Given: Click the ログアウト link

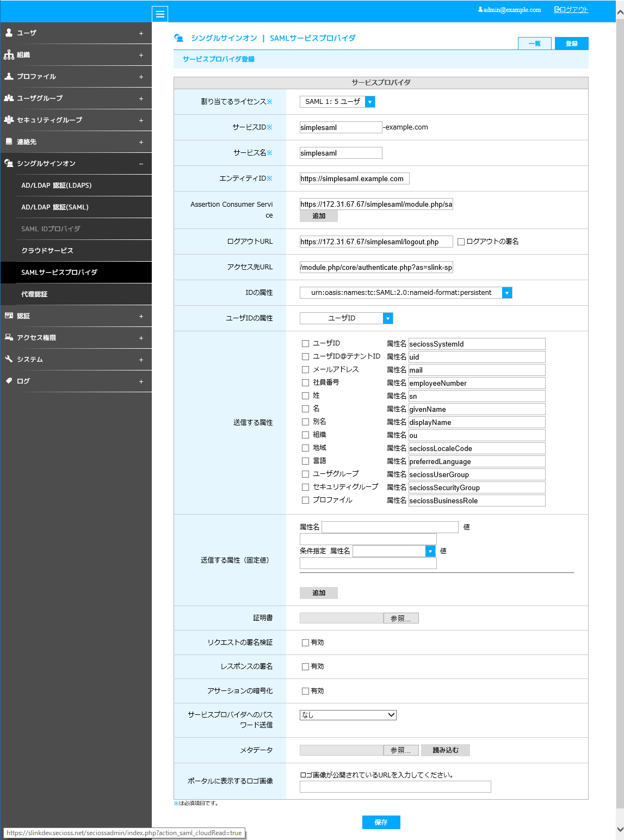Looking at the screenshot, I should tap(574, 9).
